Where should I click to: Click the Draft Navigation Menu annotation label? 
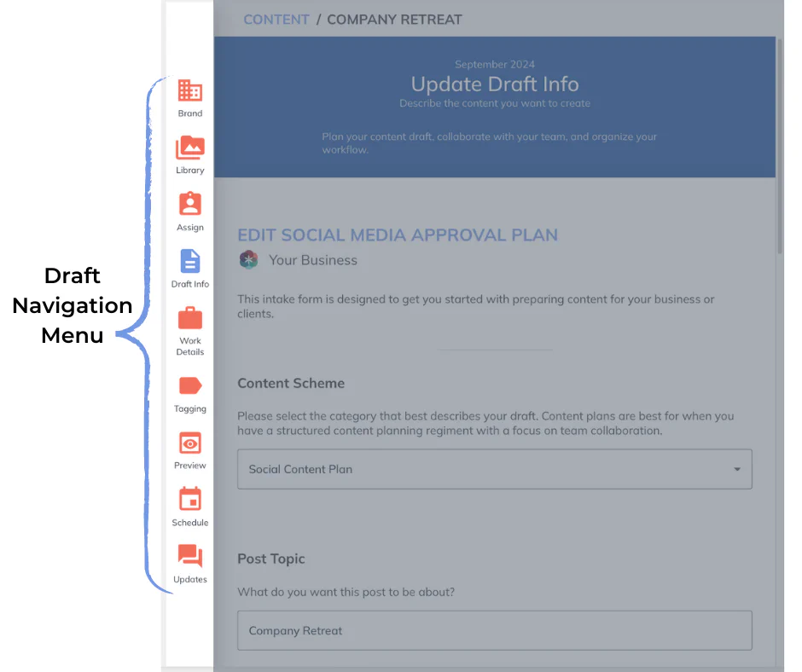tap(73, 305)
